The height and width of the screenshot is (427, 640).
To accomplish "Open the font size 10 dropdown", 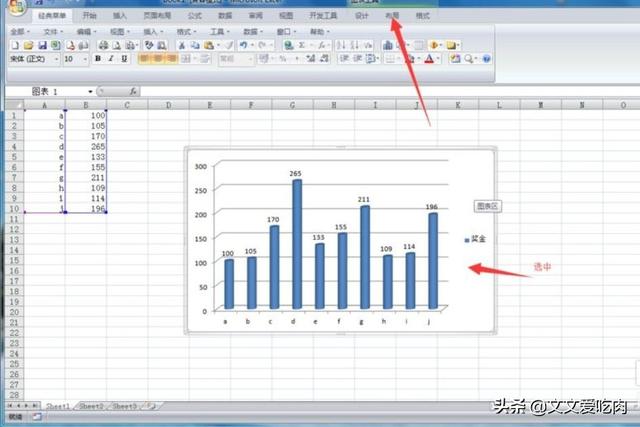I will coord(85,59).
